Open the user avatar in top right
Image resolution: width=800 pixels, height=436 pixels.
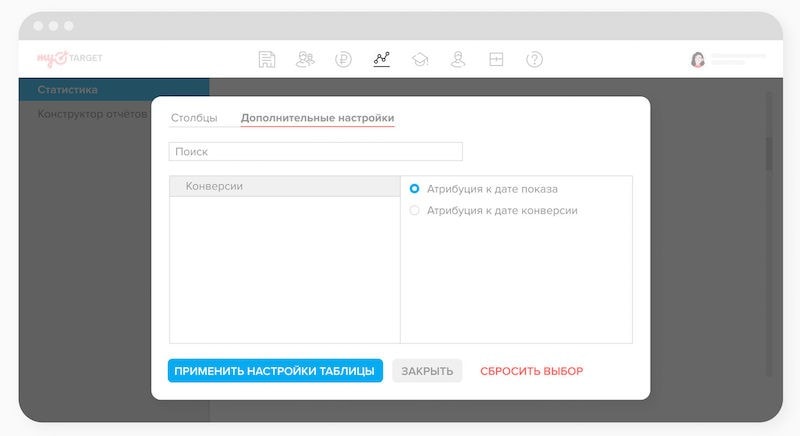pos(697,60)
